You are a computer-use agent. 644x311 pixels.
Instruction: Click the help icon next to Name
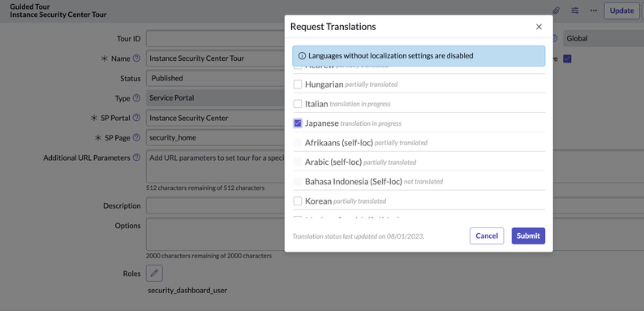point(137,58)
